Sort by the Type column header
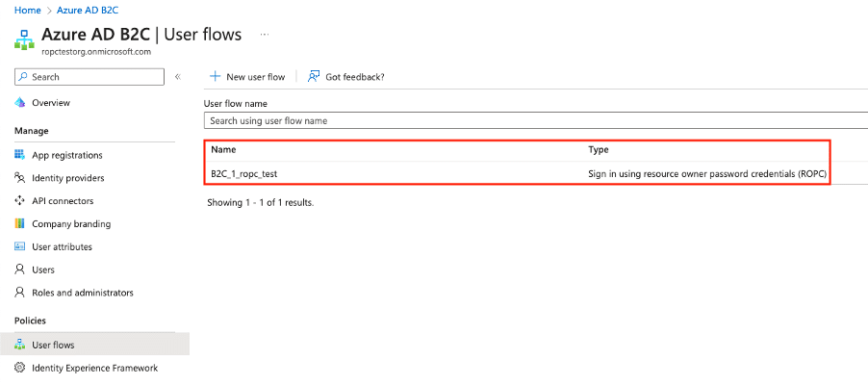Screen dimensions: 868x385 click(x=599, y=149)
